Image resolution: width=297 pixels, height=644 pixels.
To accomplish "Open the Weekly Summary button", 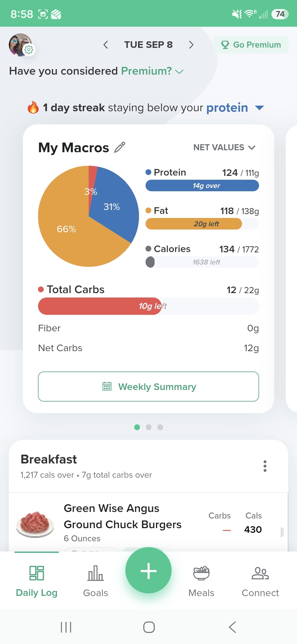I will coord(148,387).
